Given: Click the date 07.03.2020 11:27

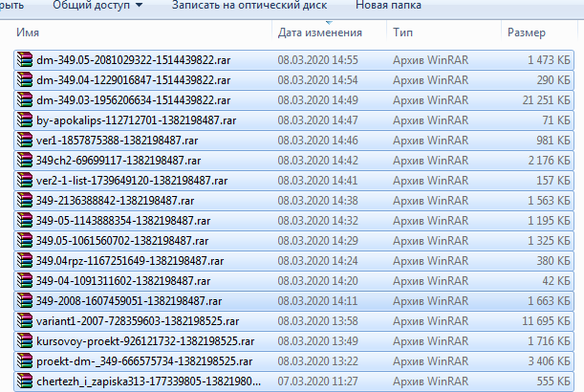Looking at the screenshot, I should tap(317, 382).
